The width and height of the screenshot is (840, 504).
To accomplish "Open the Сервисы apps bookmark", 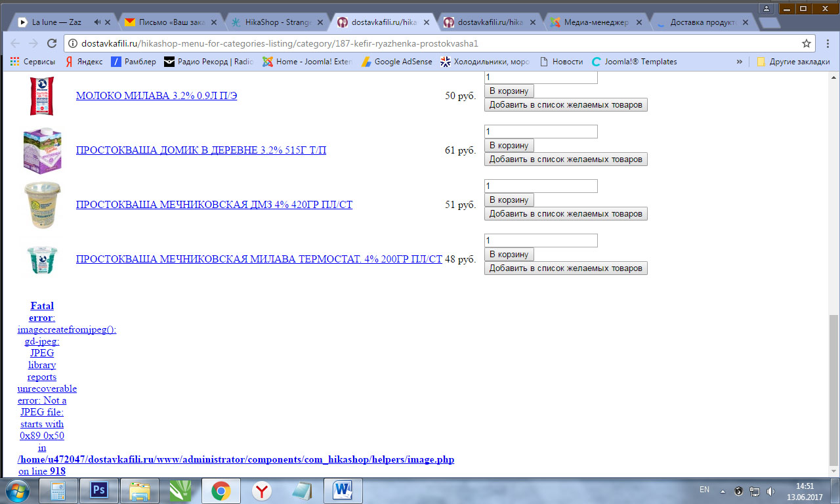I will (32, 62).
